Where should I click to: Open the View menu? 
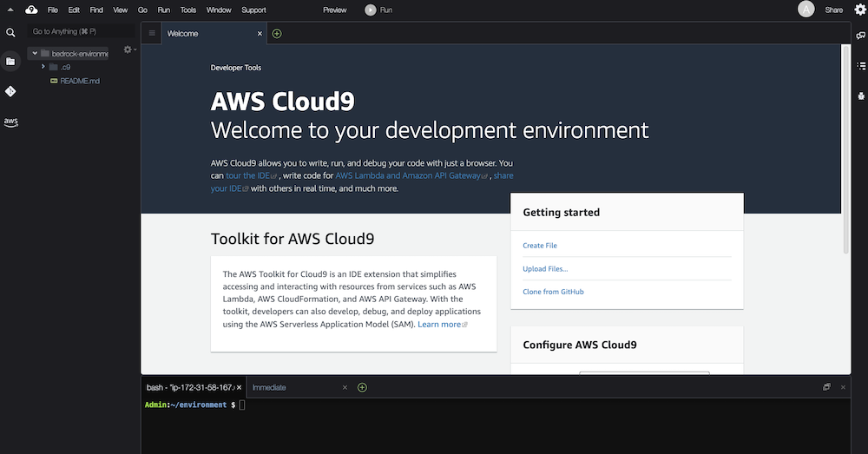tap(120, 10)
